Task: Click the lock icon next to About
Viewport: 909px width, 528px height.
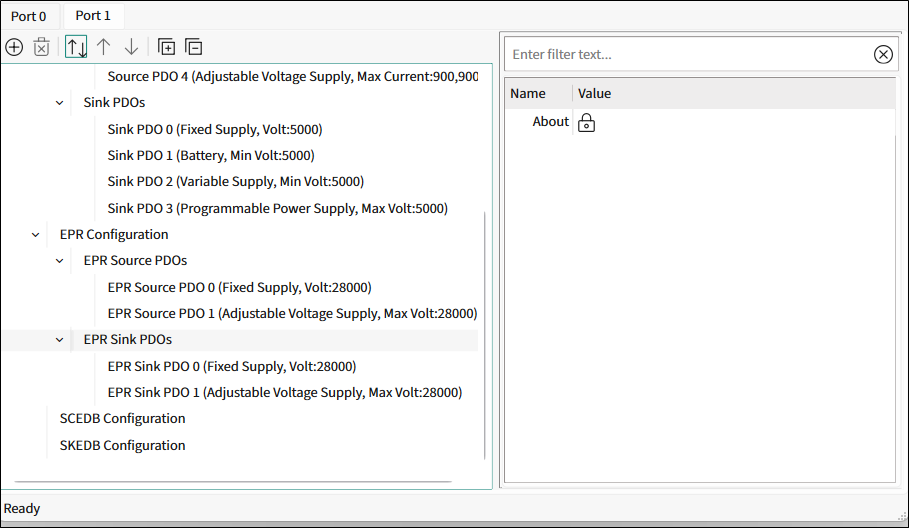Action: [x=586, y=122]
